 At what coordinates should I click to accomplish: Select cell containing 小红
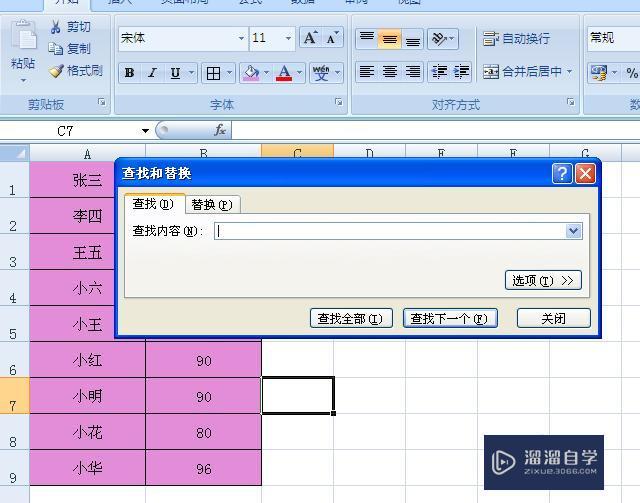pos(87,360)
